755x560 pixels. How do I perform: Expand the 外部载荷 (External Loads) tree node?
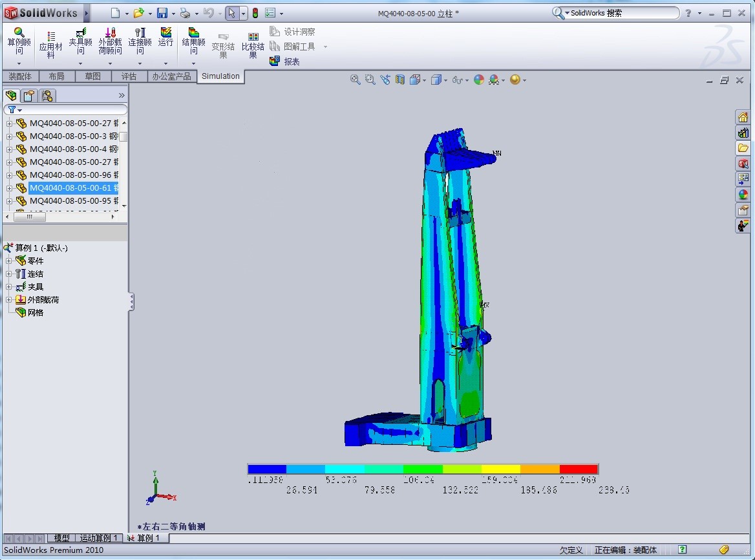(x=9, y=300)
